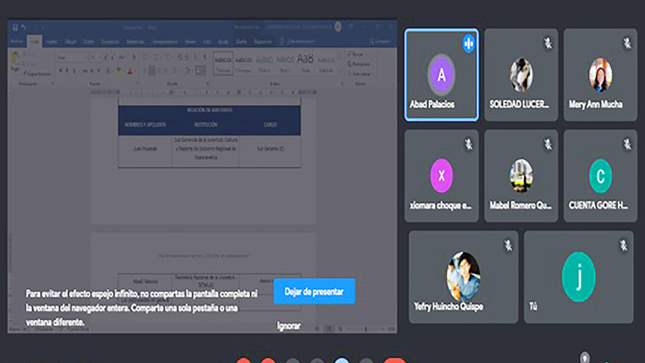Select Mabel Romero profile photo
This screenshot has width=645, height=363.
pyautogui.click(x=521, y=176)
